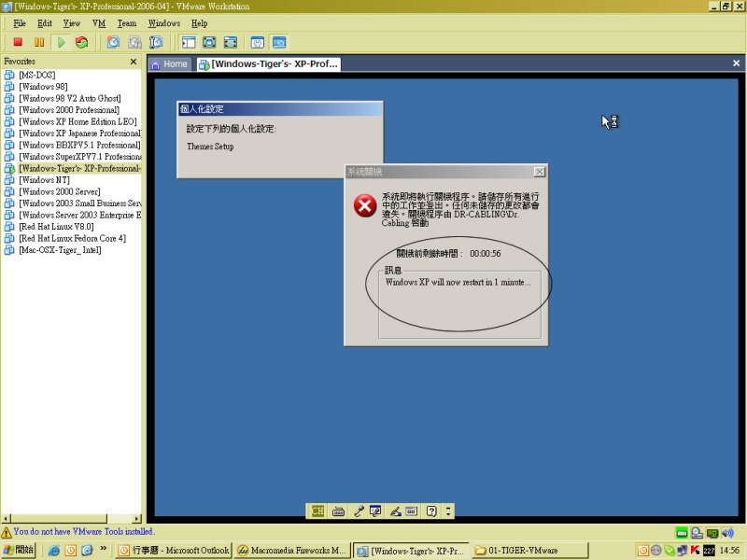Image resolution: width=747 pixels, height=560 pixels.
Task: Take a snapshot using the toolbar icon
Action: coord(113,42)
